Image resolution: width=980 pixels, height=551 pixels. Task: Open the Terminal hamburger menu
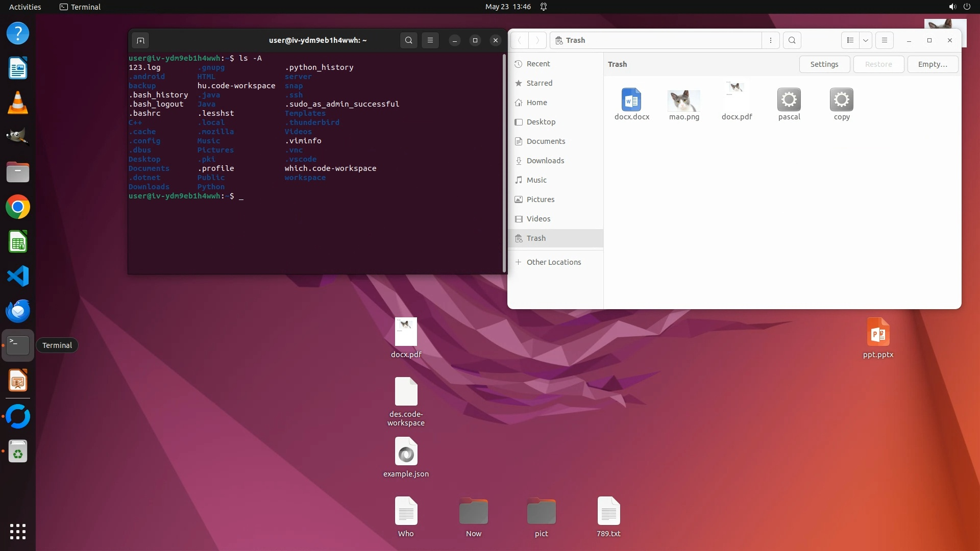point(430,40)
